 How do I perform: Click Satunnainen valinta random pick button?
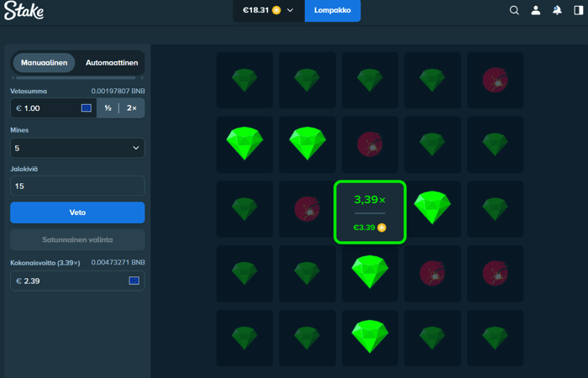tap(77, 239)
